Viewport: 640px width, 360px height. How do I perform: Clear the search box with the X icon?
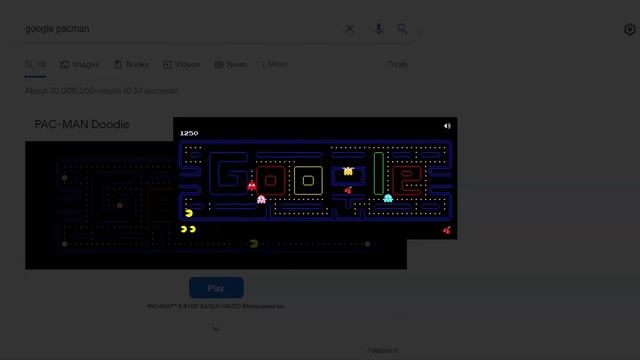[350, 29]
